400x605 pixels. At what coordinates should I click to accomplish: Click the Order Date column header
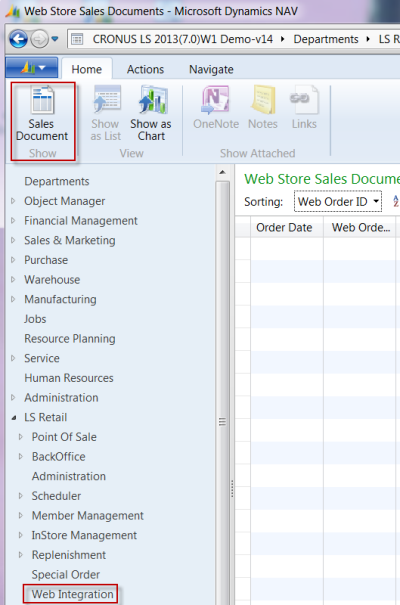coord(284,228)
